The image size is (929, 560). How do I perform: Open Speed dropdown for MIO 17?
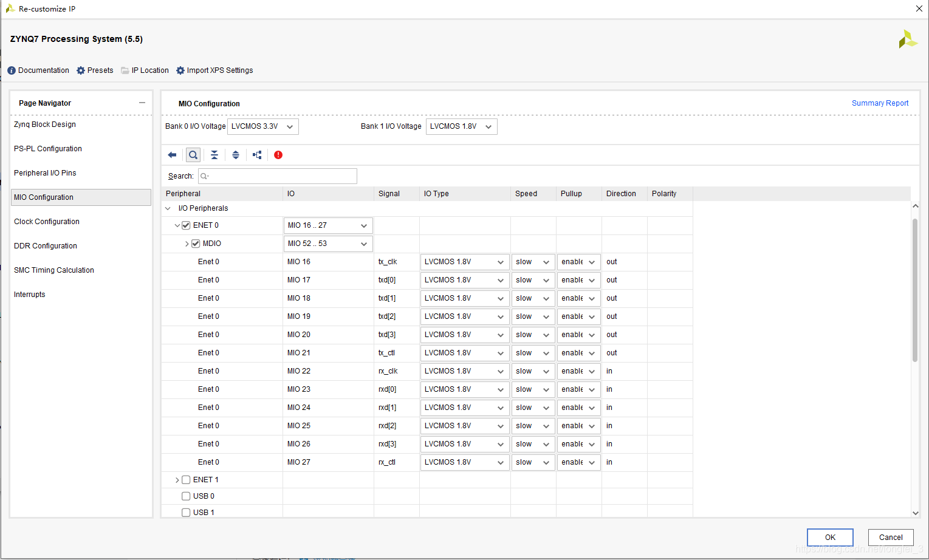click(533, 280)
